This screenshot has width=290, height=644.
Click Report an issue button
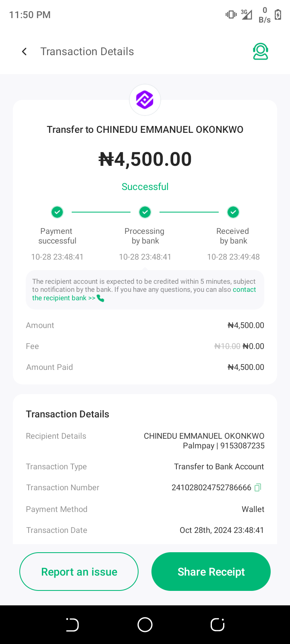pos(79,572)
